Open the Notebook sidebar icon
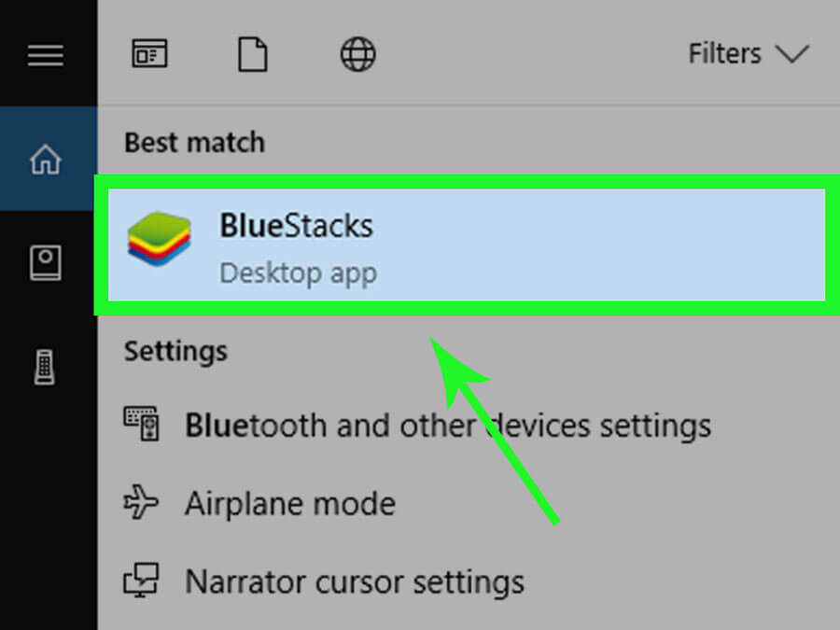This screenshot has width=840, height=630. (45, 263)
